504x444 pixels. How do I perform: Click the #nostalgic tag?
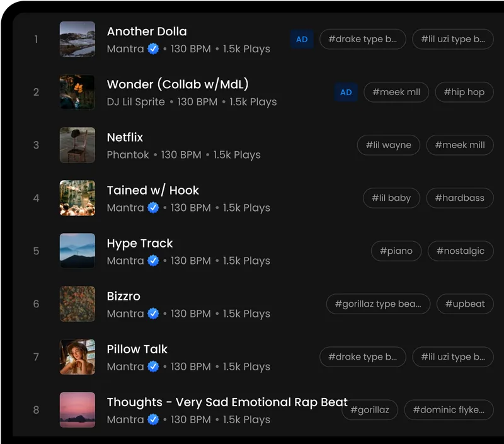point(460,251)
